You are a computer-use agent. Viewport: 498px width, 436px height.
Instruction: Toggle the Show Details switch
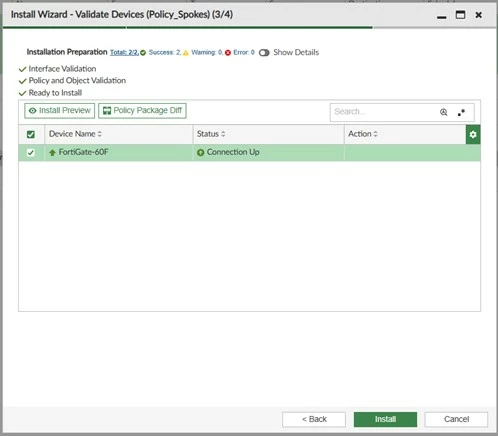click(x=264, y=53)
